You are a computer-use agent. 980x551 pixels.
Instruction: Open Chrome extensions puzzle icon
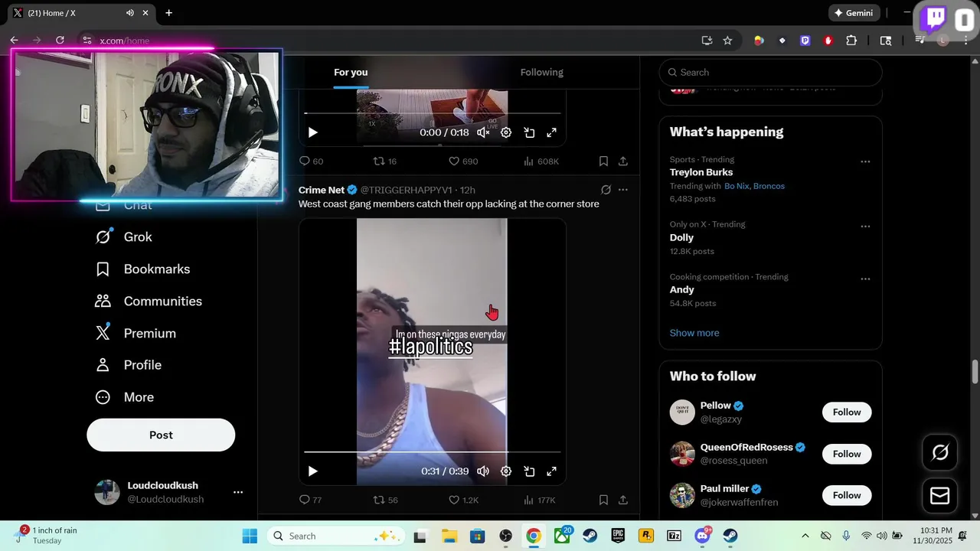pos(851,41)
